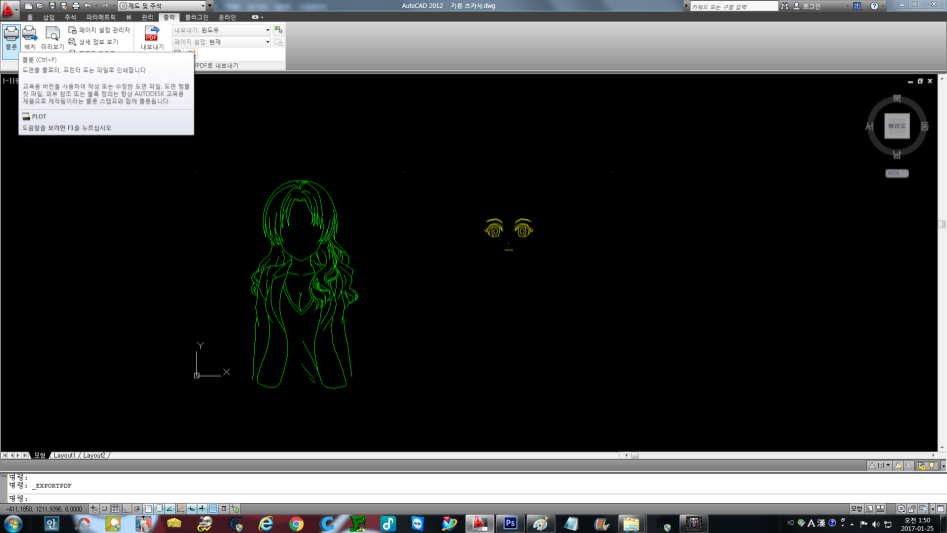Open the 내보내기: 윈도우 export dropdown

tap(222, 30)
